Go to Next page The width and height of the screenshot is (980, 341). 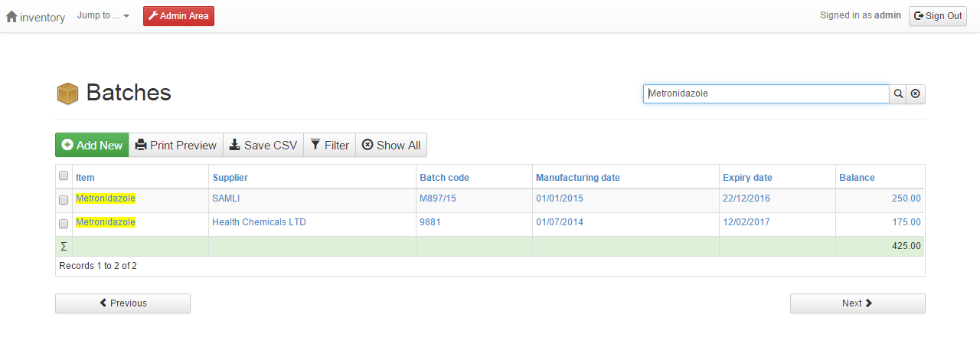[x=857, y=303]
